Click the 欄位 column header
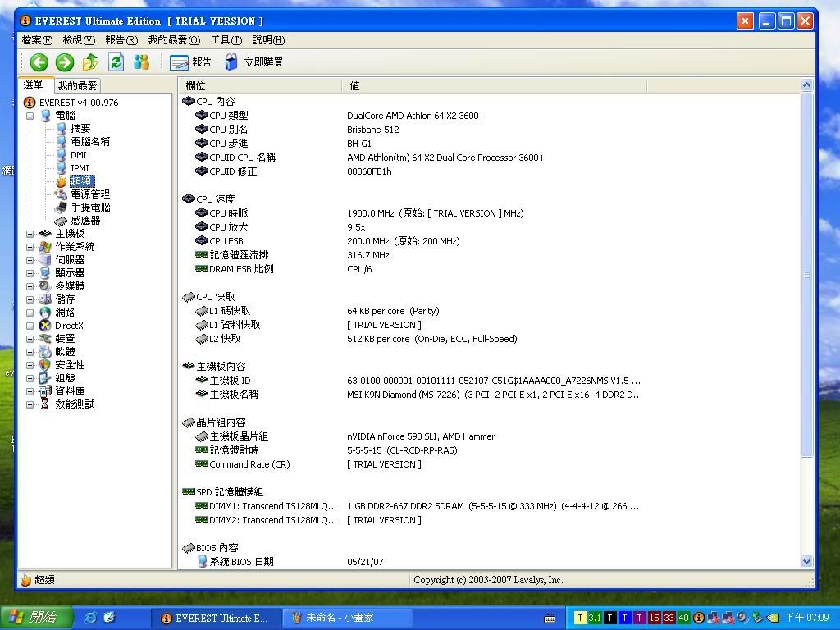This screenshot has height=630, width=840. 260,85
